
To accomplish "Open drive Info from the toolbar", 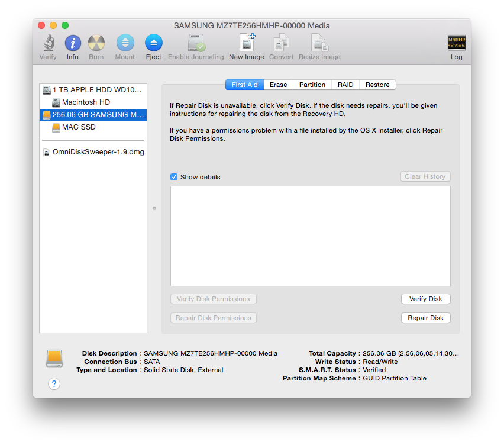I will [x=72, y=43].
